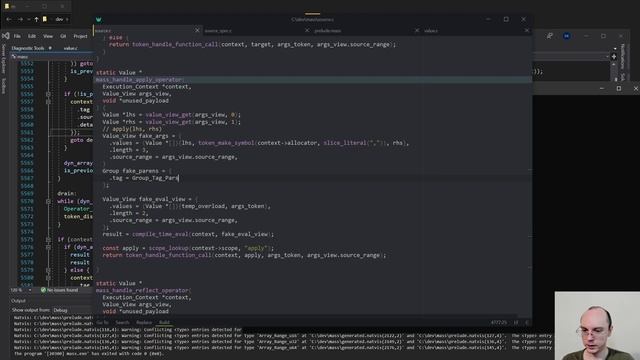
Task: Close the value.c tab in front editor
Action: tap(527, 30)
